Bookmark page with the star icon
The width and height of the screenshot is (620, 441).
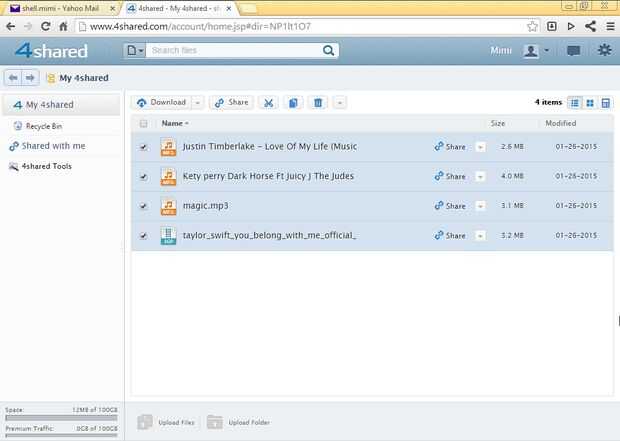coord(532,26)
